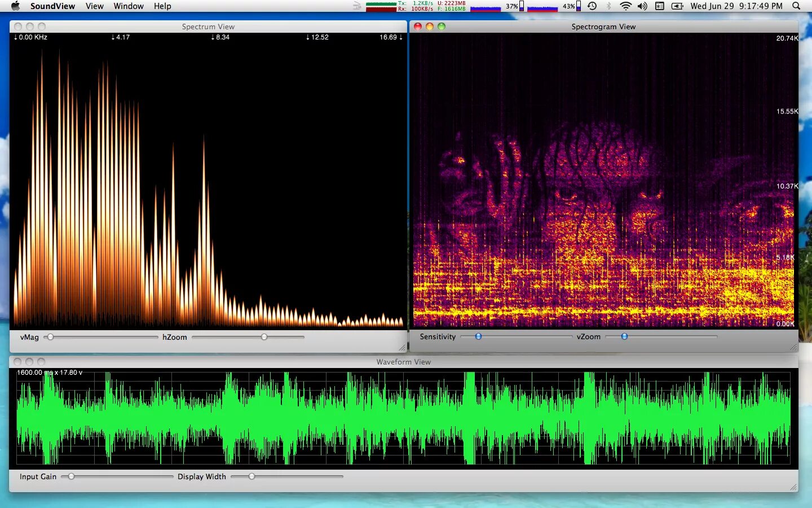Open the Help menu

coord(162,6)
